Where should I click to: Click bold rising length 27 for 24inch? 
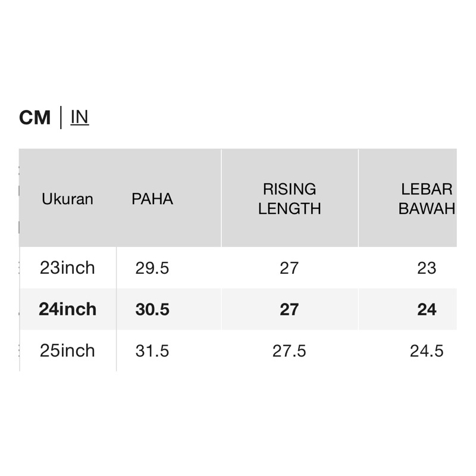pyautogui.click(x=289, y=309)
